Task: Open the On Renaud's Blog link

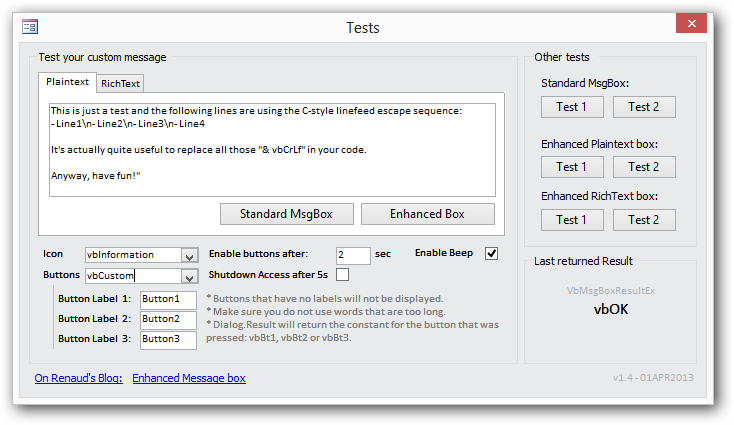Action: tap(78, 378)
